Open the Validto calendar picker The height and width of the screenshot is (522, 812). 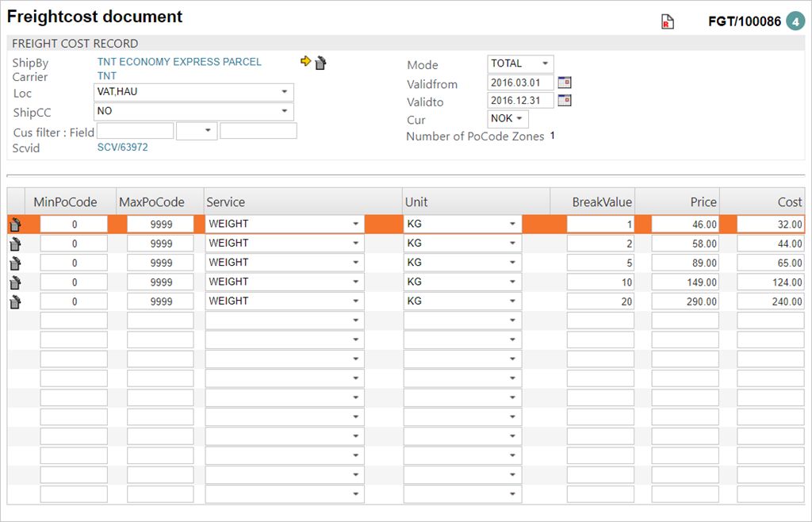pos(565,100)
